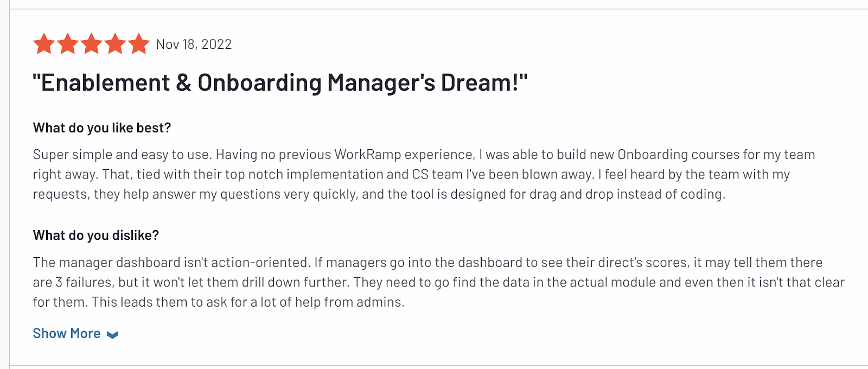Screen dimensions: 868x369
Task: Click the Show More link text
Action: point(67,333)
